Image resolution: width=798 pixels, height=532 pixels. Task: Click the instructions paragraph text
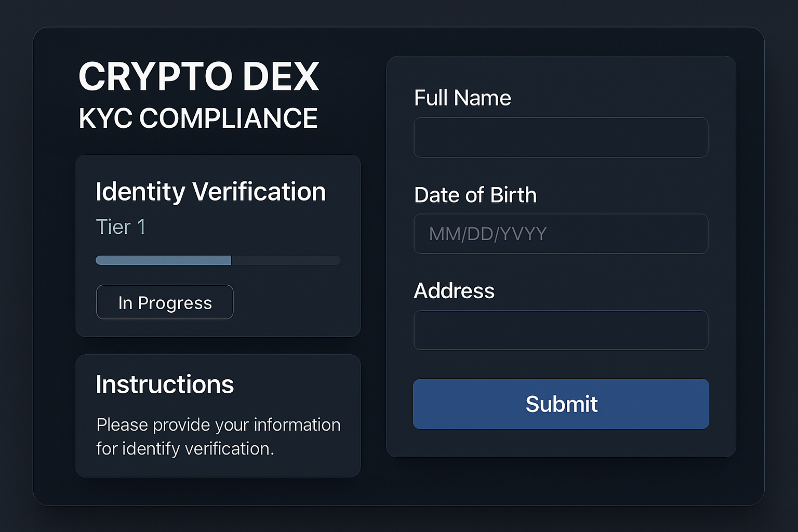point(218,436)
